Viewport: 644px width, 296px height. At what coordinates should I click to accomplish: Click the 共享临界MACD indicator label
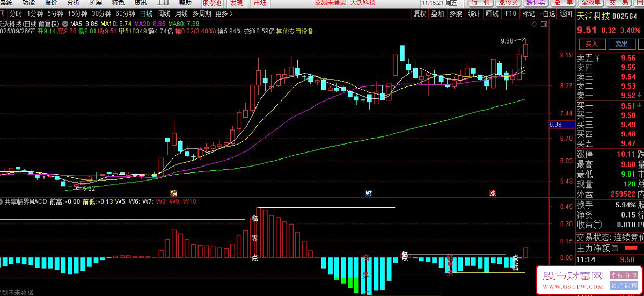(x=26, y=202)
